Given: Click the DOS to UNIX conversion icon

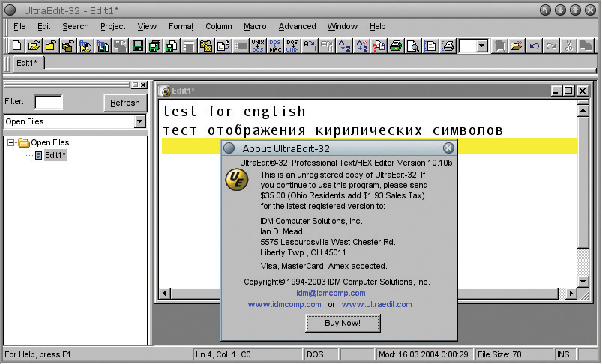Looking at the screenshot, I should click(x=292, y=46).
